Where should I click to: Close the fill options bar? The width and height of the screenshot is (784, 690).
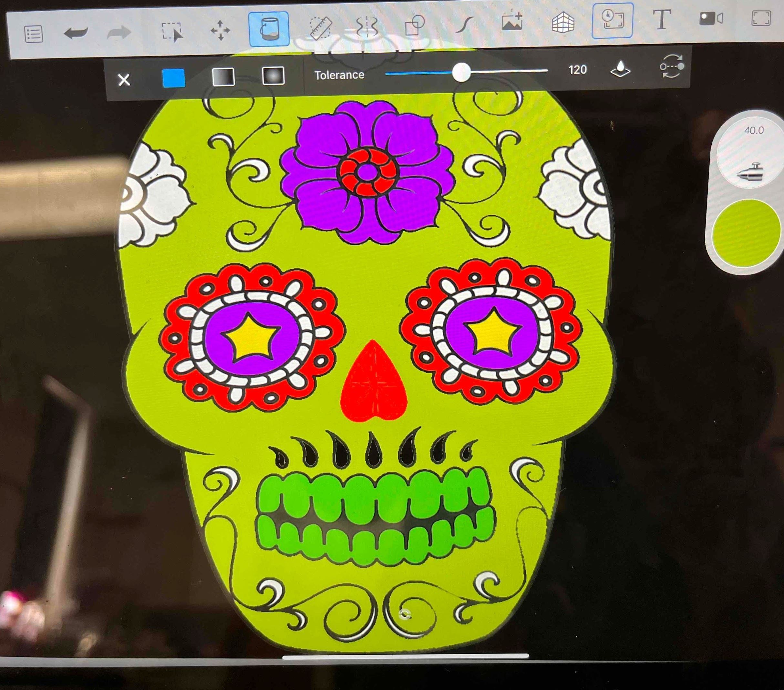pyautogui.click(x=124, y=80)
